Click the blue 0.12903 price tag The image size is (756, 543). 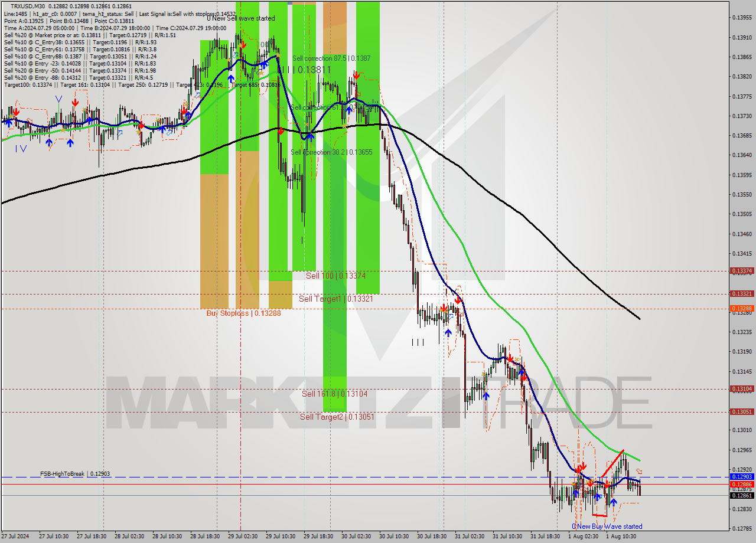coord(742,477)
